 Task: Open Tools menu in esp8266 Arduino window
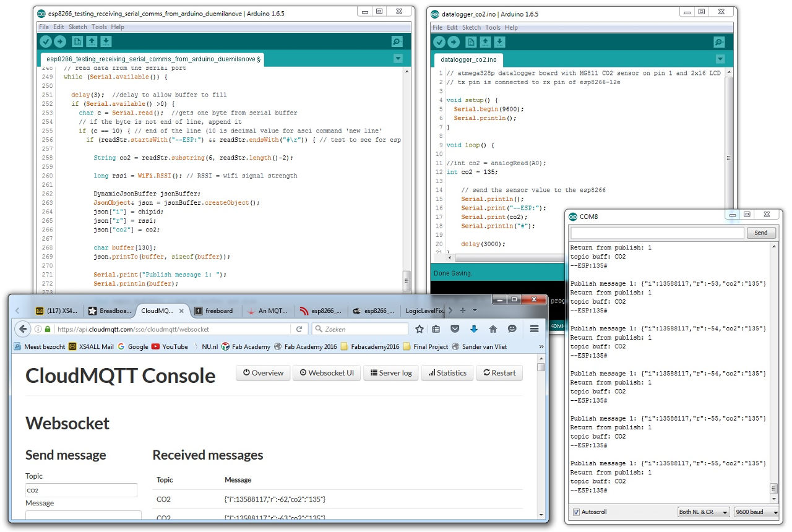pyautogui.click(x=99, y=27)
